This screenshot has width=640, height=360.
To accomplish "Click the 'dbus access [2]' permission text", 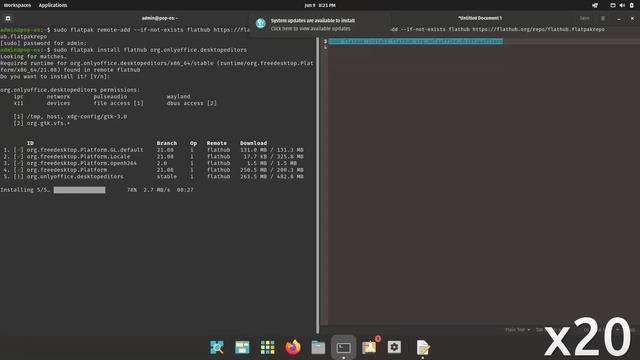I will 191,103.
